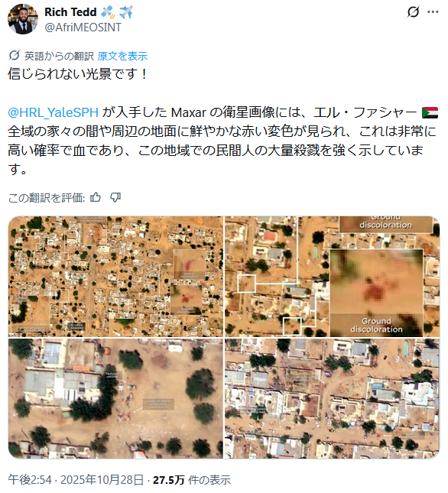Viewport: 448px width, 493px height.
Task: Click the 2025年10月28日 date text
Action: (x=102, y=480)
